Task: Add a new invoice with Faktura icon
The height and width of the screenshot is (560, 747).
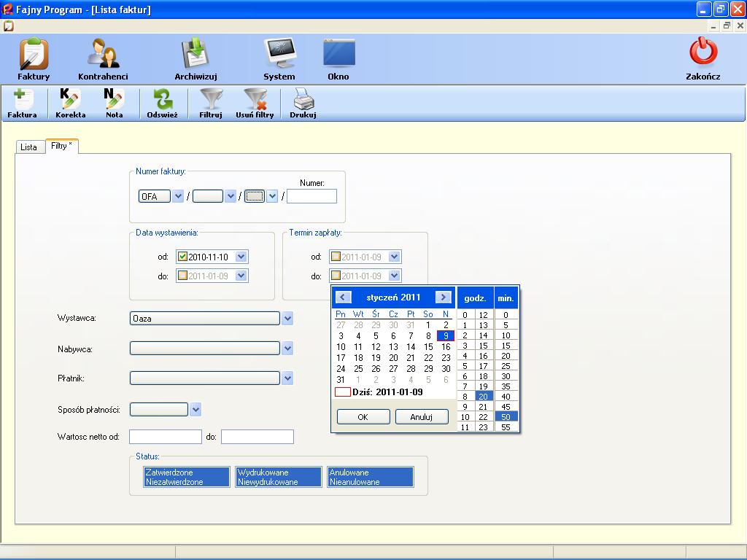Action: [x=23, y=101]
